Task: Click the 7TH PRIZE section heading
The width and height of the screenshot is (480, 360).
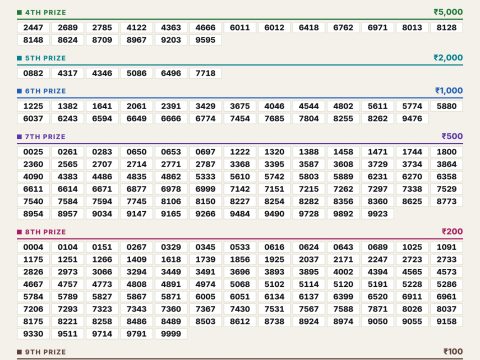Action: [45, 137]
